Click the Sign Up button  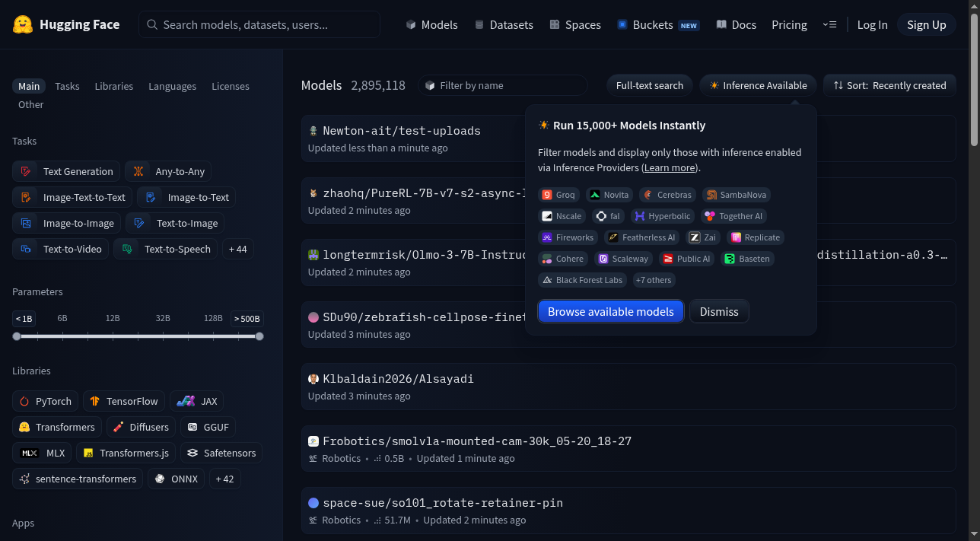coord(927,24)
